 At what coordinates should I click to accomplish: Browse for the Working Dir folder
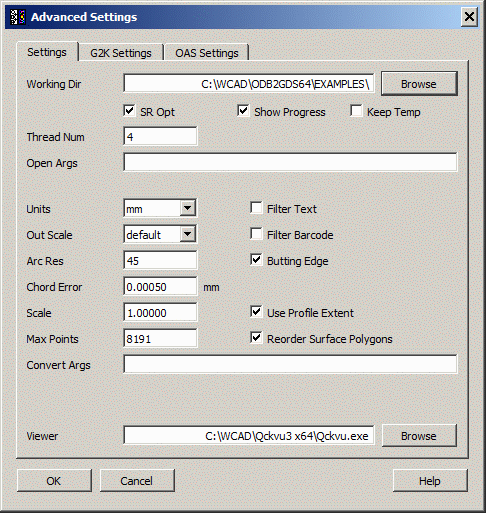pos(419,84)
